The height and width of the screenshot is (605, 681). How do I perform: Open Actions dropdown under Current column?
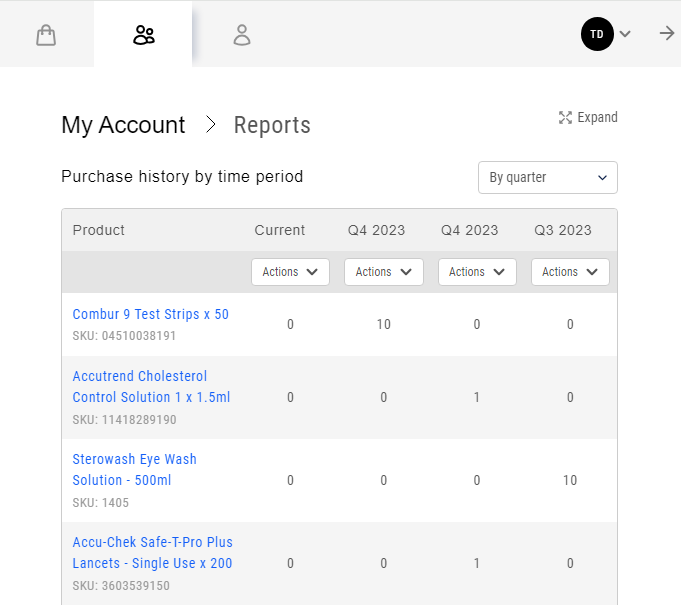pos(290,272)
